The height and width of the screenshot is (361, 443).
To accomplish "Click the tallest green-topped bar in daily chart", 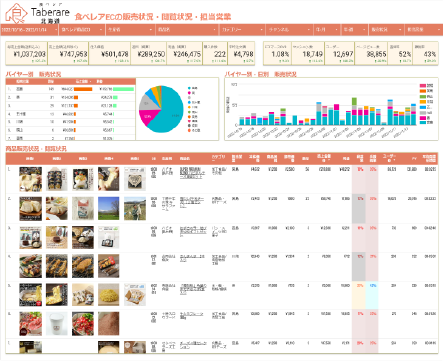I will point(354,111).
